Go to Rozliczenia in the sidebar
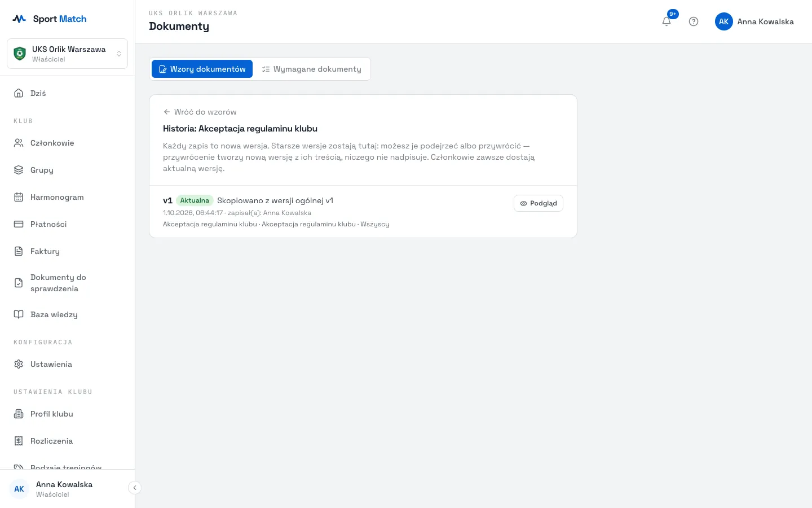The image size is (812, 508). point(67,441)
